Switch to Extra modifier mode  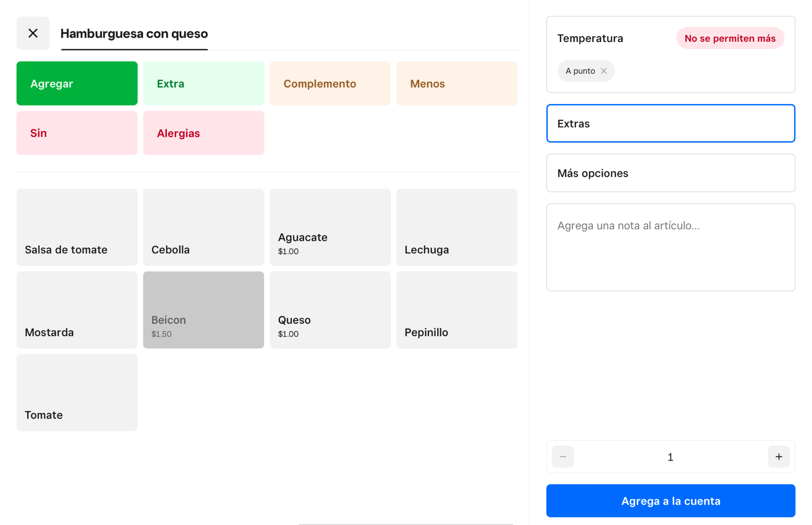pyautogui.click(x=203, y=83)
